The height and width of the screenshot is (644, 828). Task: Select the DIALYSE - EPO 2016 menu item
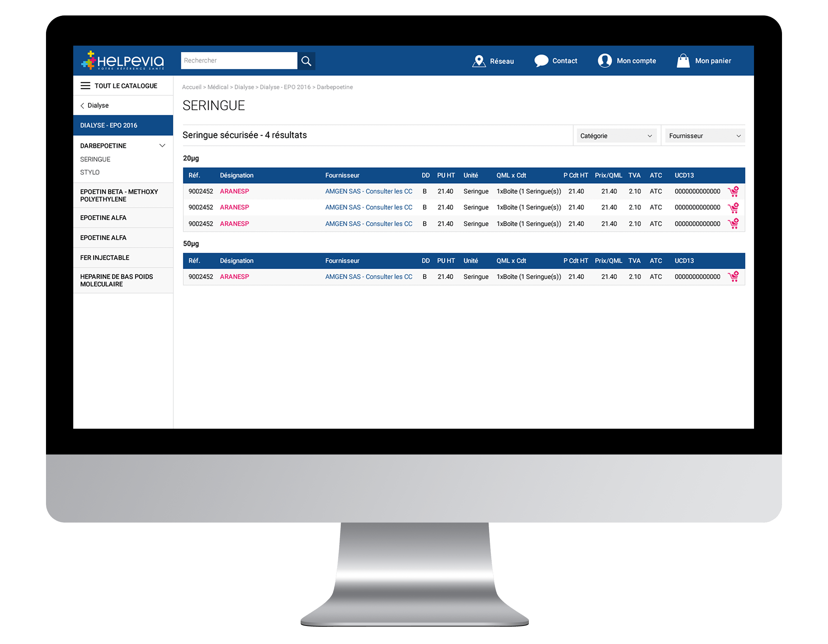(x=123, y=125)
